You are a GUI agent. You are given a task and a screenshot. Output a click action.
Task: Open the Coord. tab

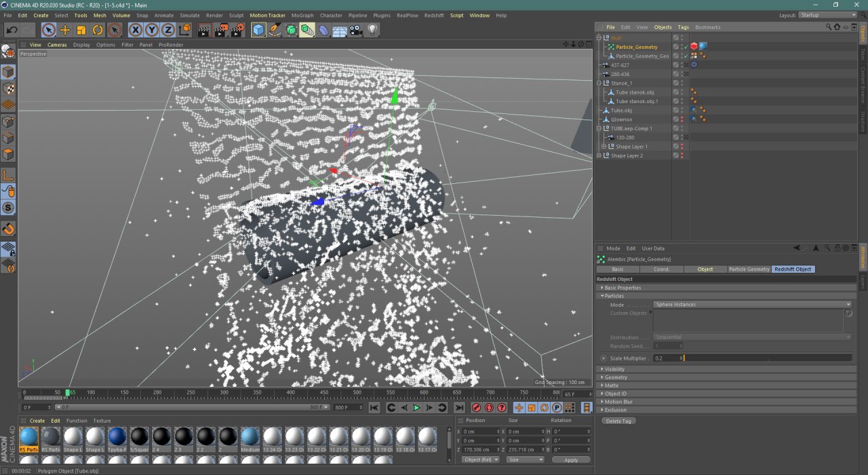coord(661,269)
